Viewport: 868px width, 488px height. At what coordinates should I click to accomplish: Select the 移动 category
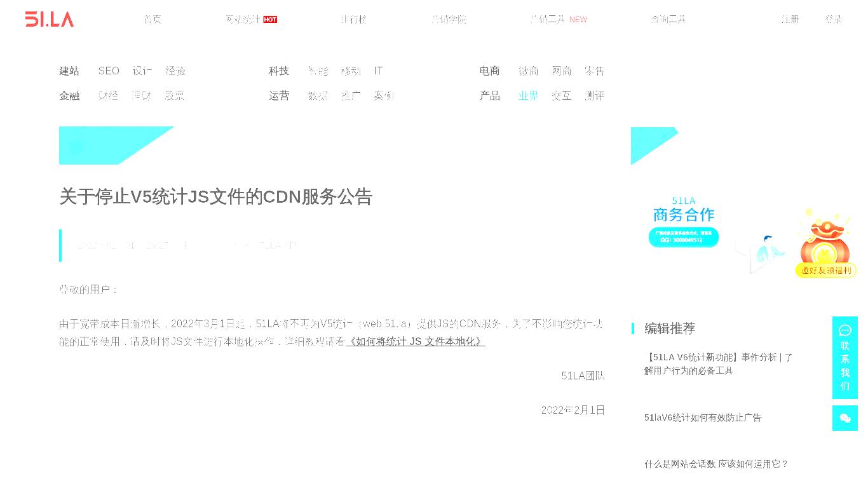351,71
